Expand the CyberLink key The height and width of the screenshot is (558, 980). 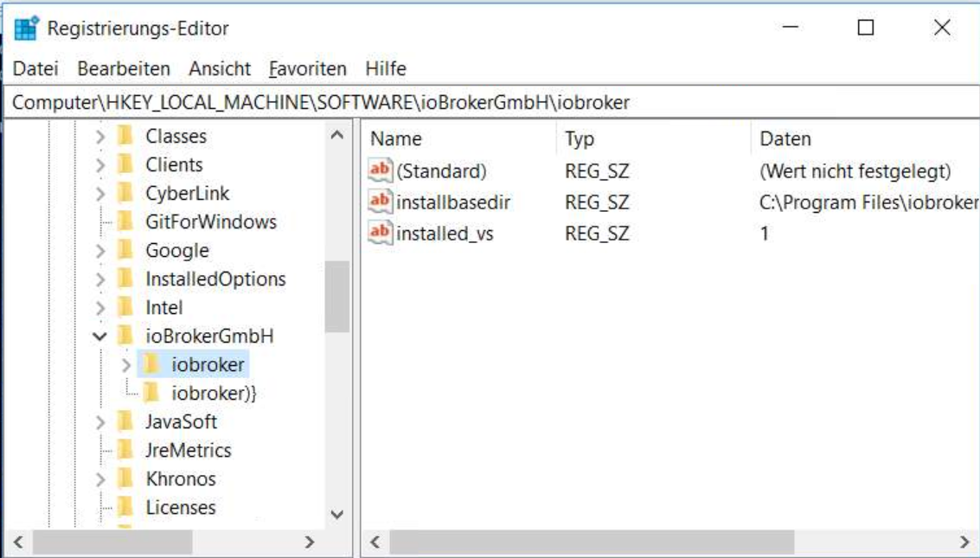tap(100, 194)
